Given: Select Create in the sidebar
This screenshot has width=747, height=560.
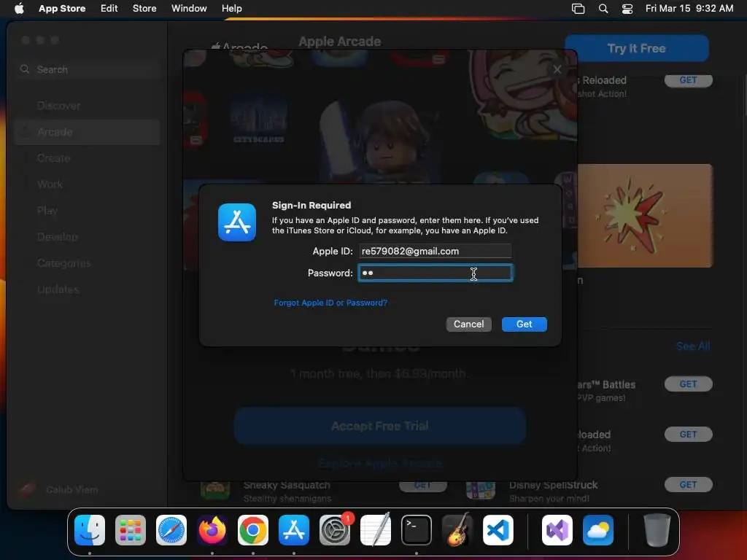Looking at the screenshot, I should pyautogui.click(x=88, y=158).
